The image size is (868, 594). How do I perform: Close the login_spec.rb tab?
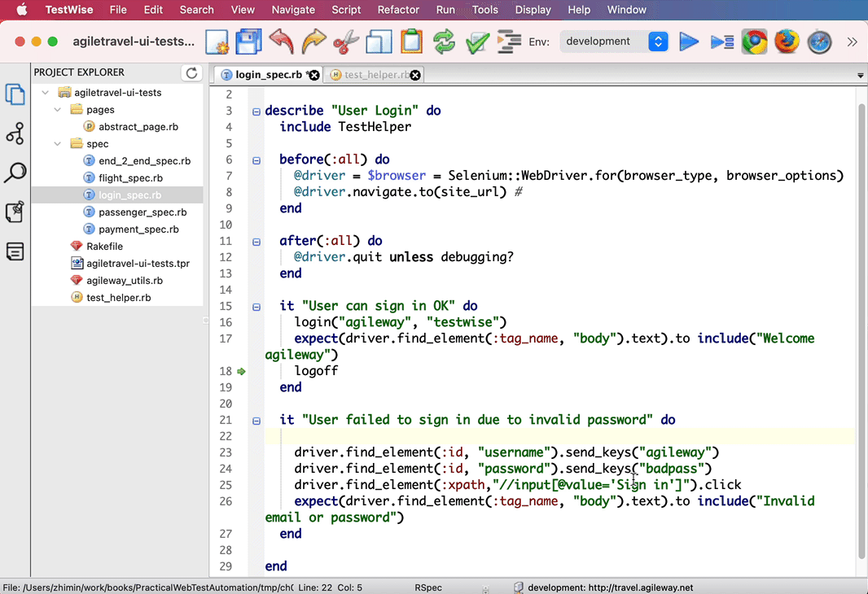click(314, 73)
